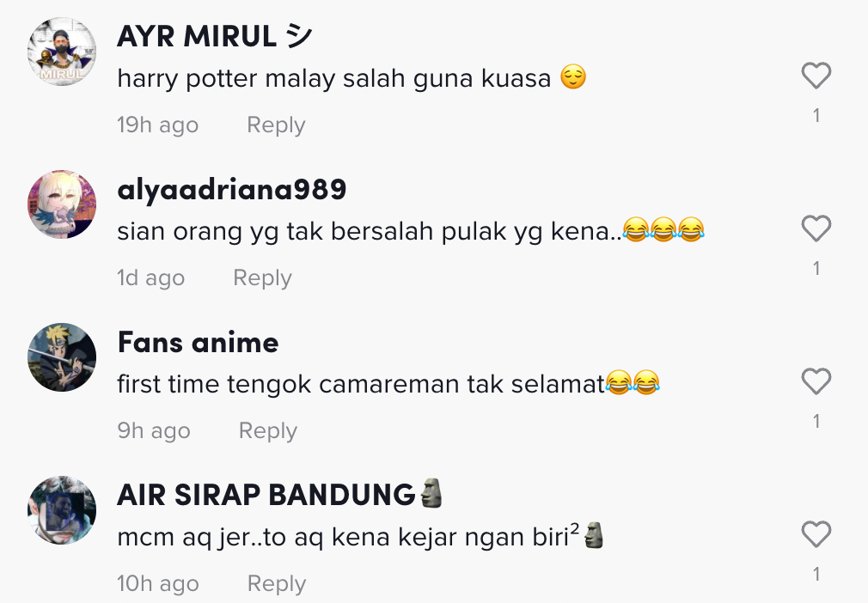The image size is (868, 603).
Task: Open the alyaadriana989 username link
Action: click(232, 190)
